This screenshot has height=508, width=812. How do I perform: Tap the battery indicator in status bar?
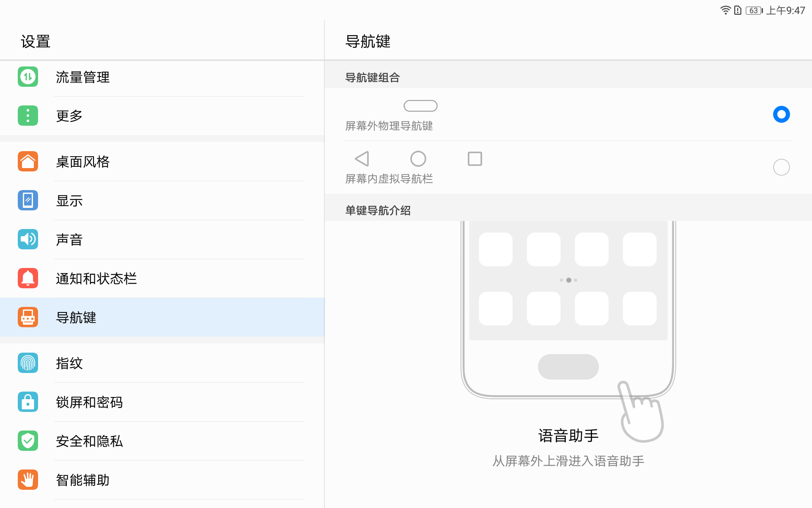(754, 11)
